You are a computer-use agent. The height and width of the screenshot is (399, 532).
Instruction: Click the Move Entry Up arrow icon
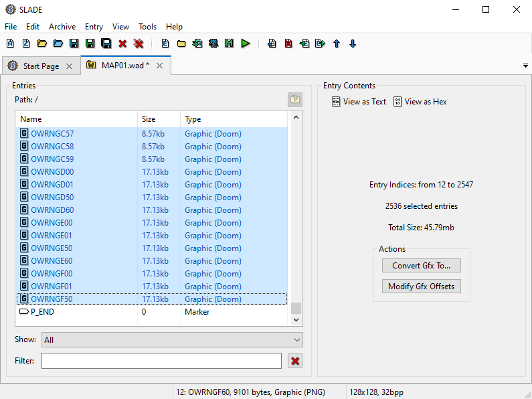pyautogui.click(x=337, y=44)
